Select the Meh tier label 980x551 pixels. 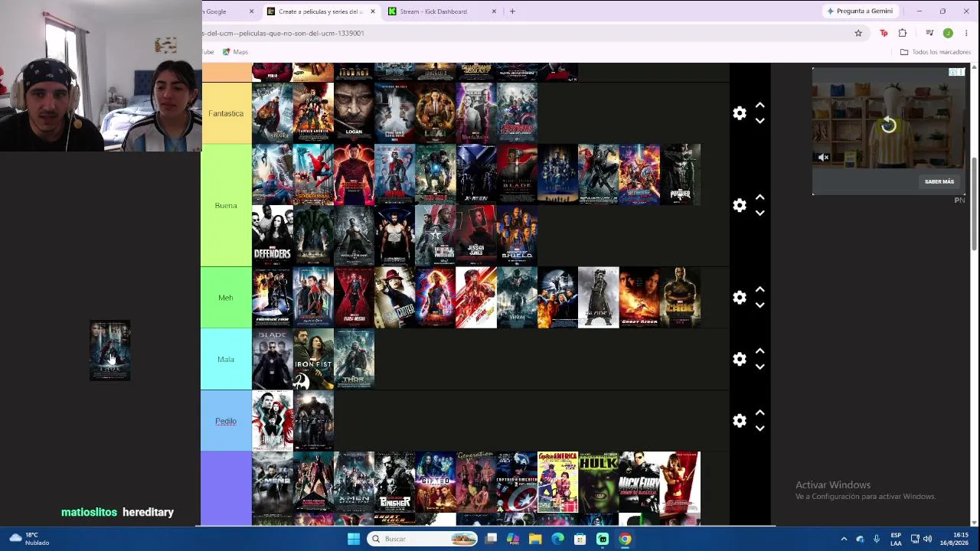226,298
